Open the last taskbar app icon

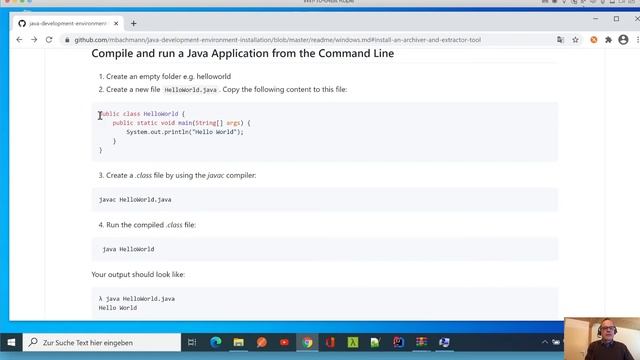click(x=444, y=342)
